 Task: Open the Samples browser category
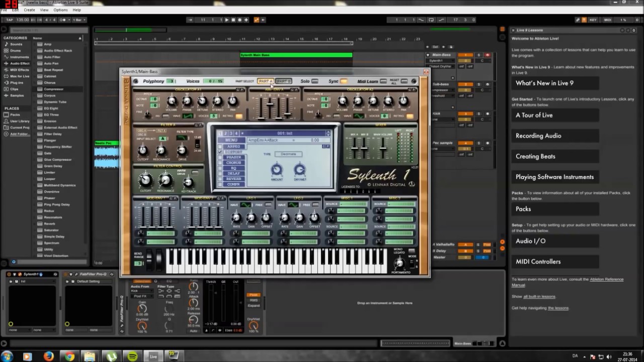pyautogui.click(x=17, y=96)
